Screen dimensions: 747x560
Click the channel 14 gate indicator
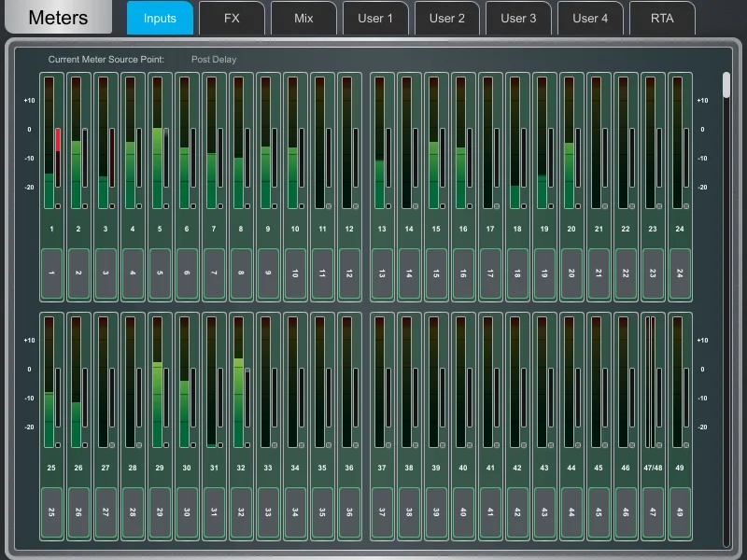(416, 206)
